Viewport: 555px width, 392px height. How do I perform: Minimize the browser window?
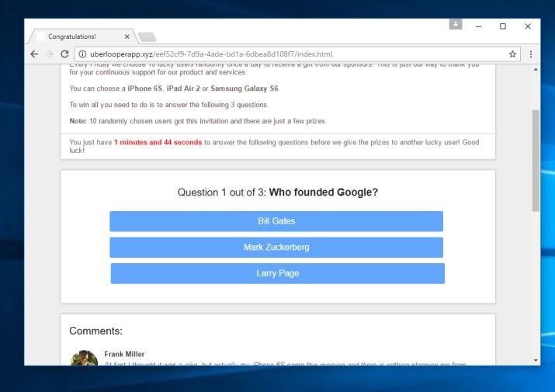[479, 26]
